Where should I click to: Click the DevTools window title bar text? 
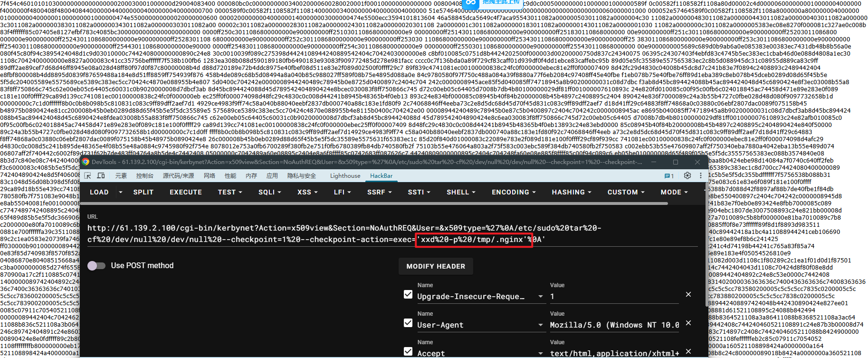(367, 162)
